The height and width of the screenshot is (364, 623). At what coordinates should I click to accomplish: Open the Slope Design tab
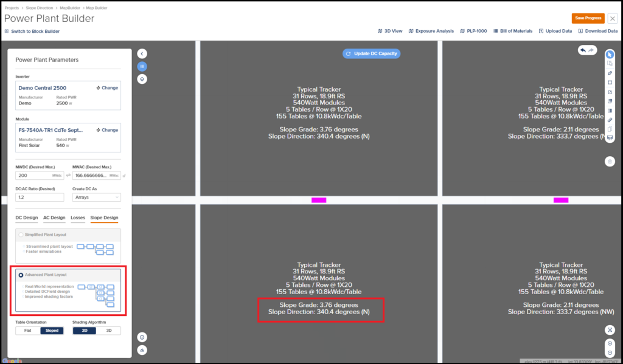pyautogui.click(x=104, y=218)
